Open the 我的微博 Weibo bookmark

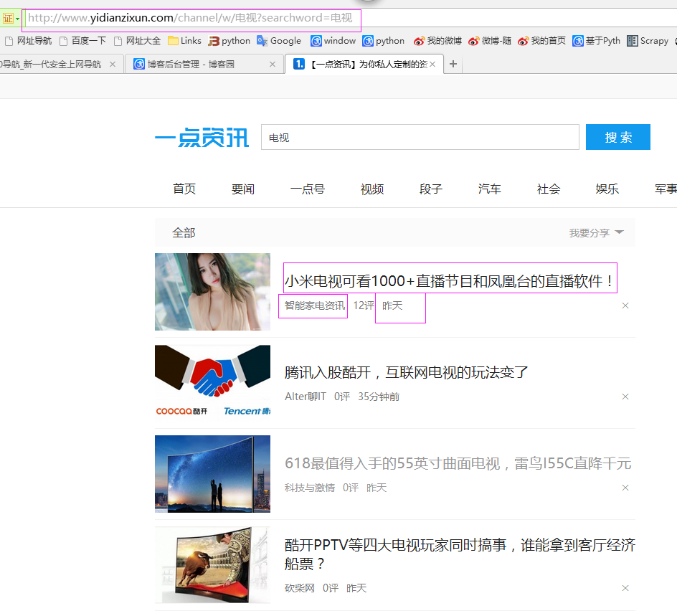point(437,41)
